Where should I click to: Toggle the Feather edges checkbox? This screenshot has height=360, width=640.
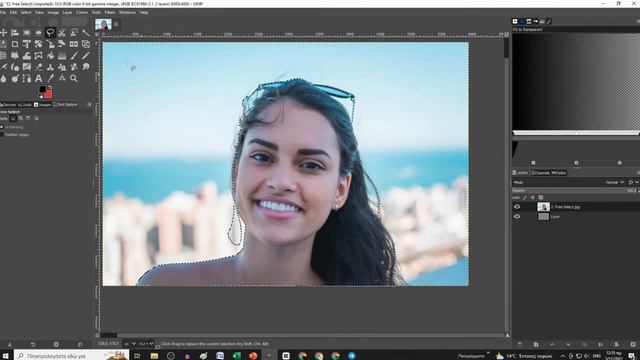(x=2, y=134)
